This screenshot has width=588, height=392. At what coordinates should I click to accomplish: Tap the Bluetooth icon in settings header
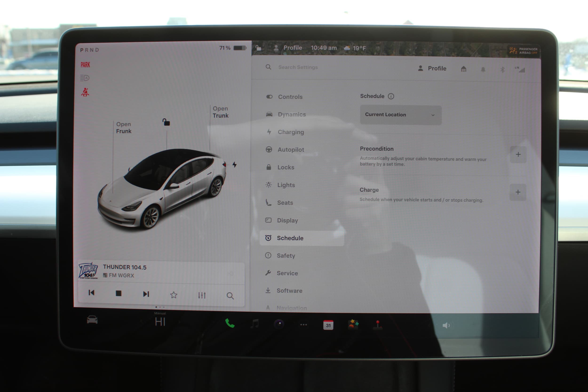click(502, 70)
